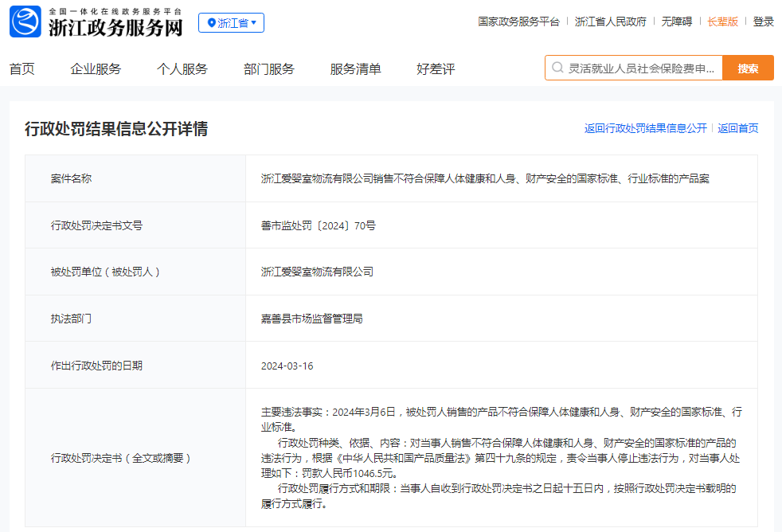Click the paragraph beginning 主要违法事实
This screenshot has width=782, height=532.
click(501, 420)
